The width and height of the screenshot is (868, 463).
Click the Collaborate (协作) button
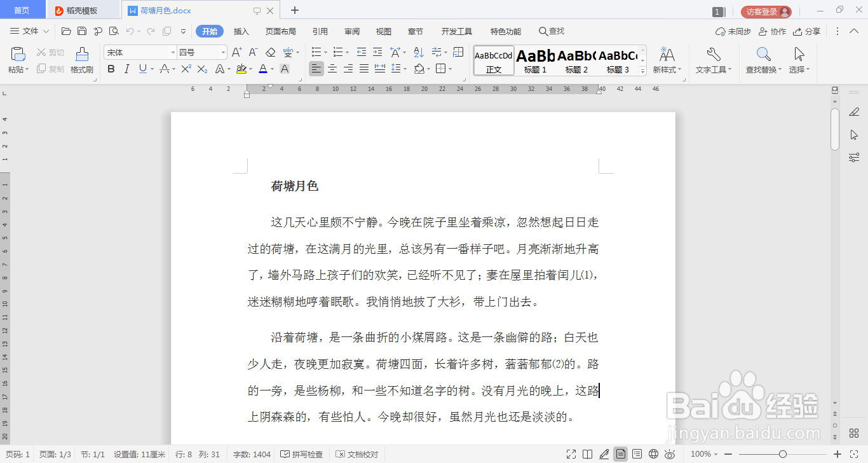pos(773,31)
